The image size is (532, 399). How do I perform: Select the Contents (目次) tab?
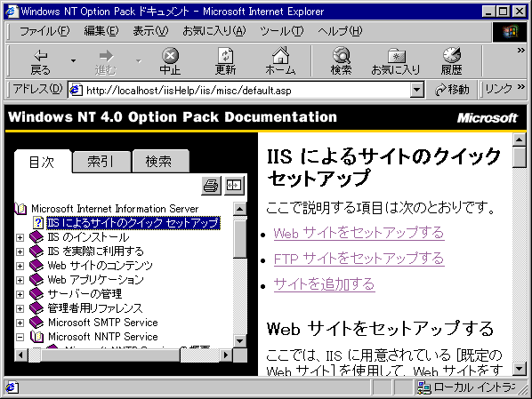pos(43,162)
